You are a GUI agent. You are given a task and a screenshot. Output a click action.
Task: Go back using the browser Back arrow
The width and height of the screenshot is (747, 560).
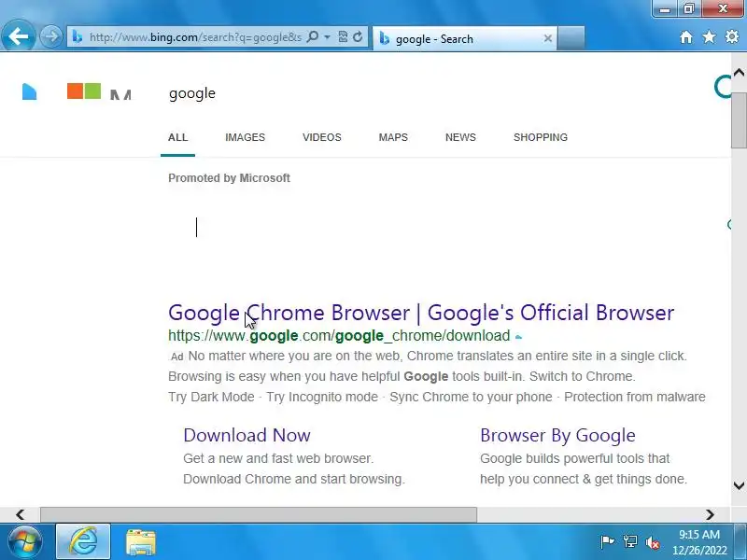tap(18, 36)
